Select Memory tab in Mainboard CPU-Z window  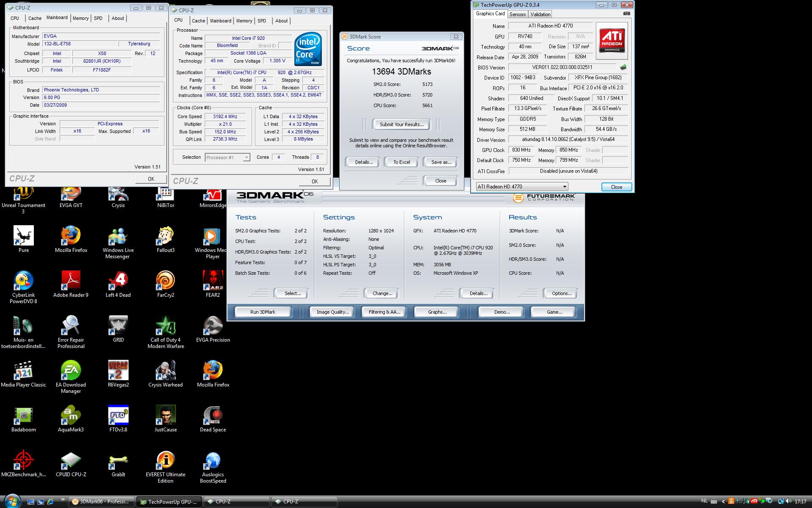(80, 18)
